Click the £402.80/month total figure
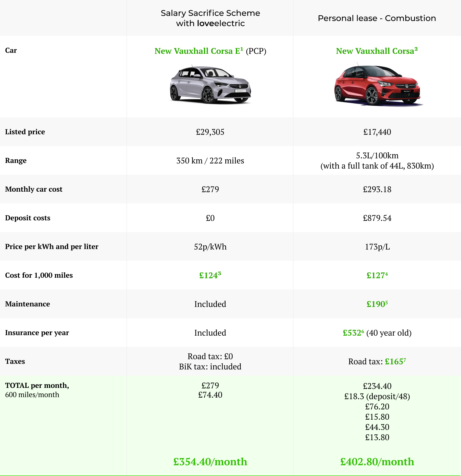 [x=377, y=462]
